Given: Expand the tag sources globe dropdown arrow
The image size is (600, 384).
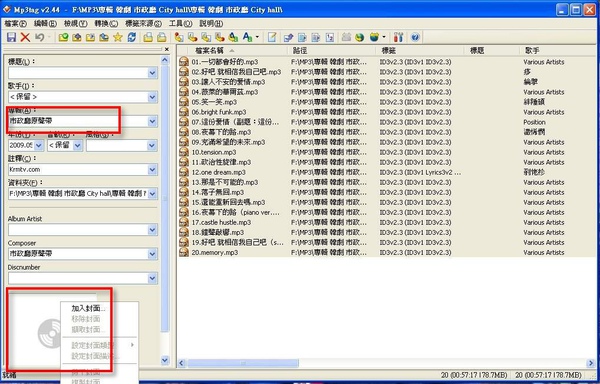Looking at the screenshot, I should [x=384, y=37].
